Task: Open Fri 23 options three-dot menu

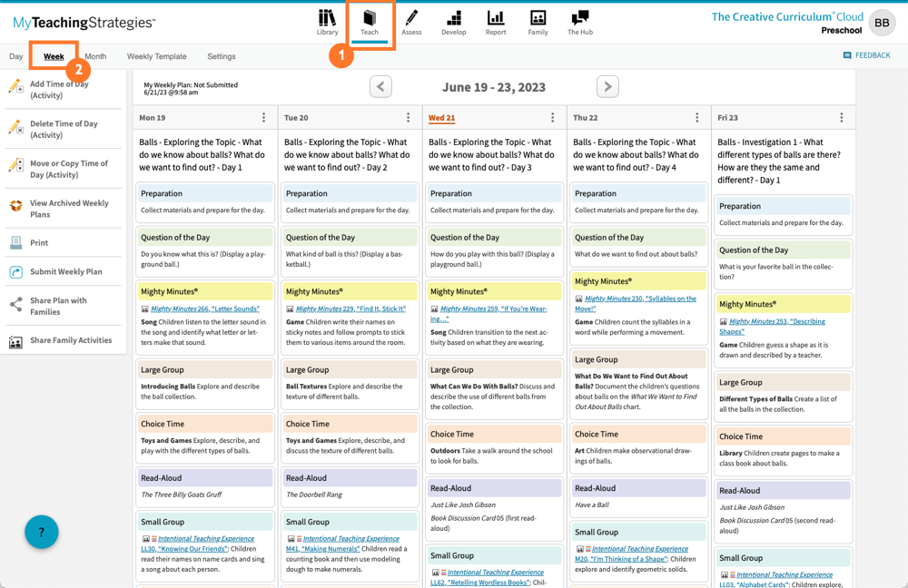Action: (841, 118)
